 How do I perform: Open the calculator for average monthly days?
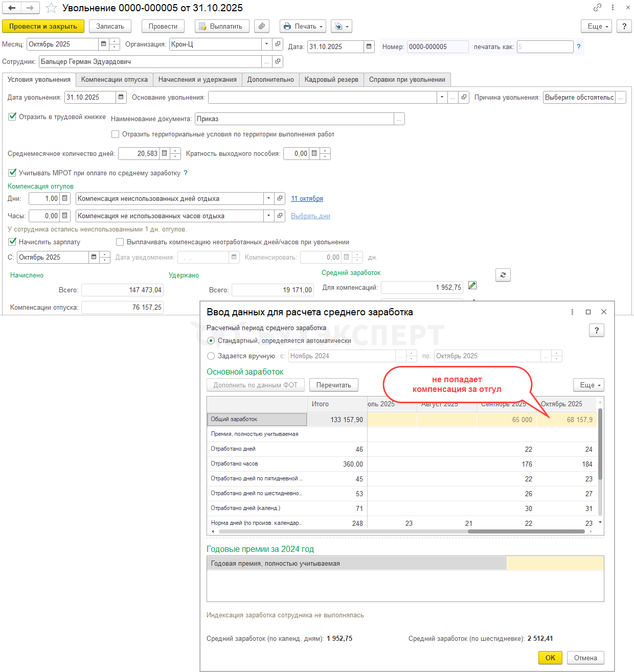tap(164, 153)
